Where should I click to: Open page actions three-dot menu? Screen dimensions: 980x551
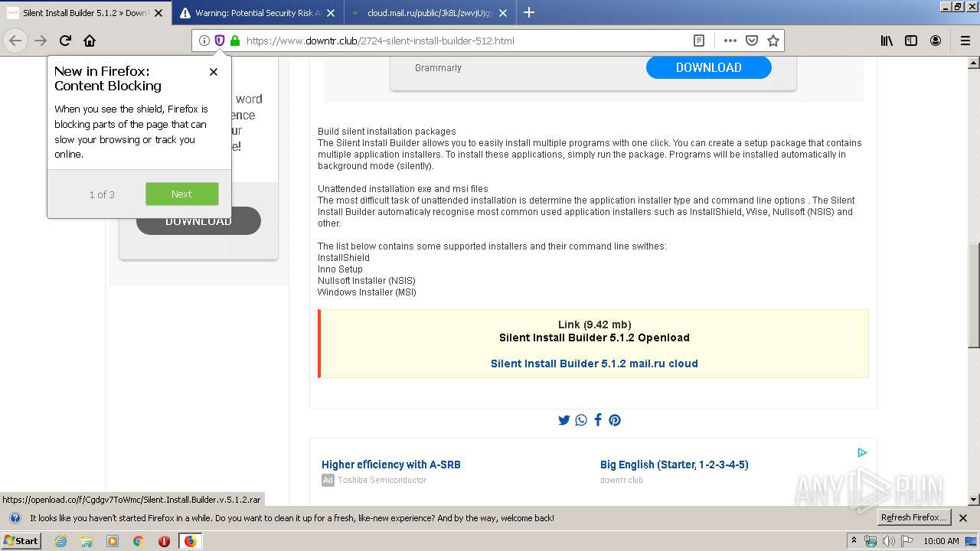tap(730, 41)
